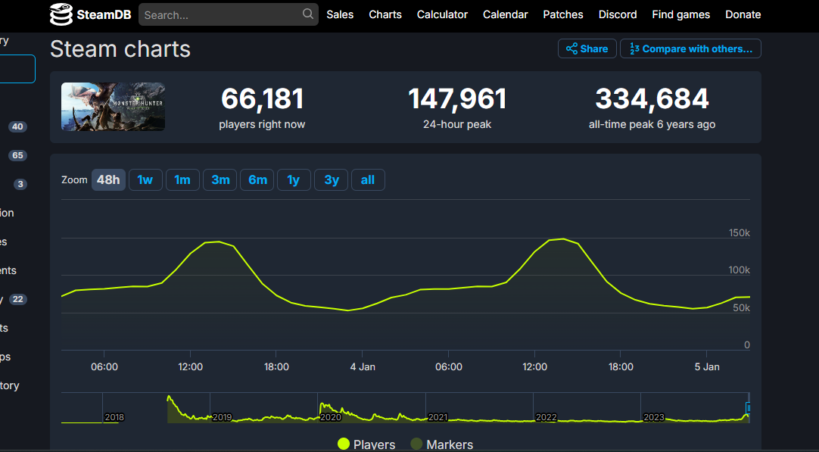Go to the Calculator page
Viewport: 819px width, 452px height.
(x=442, y=15)
